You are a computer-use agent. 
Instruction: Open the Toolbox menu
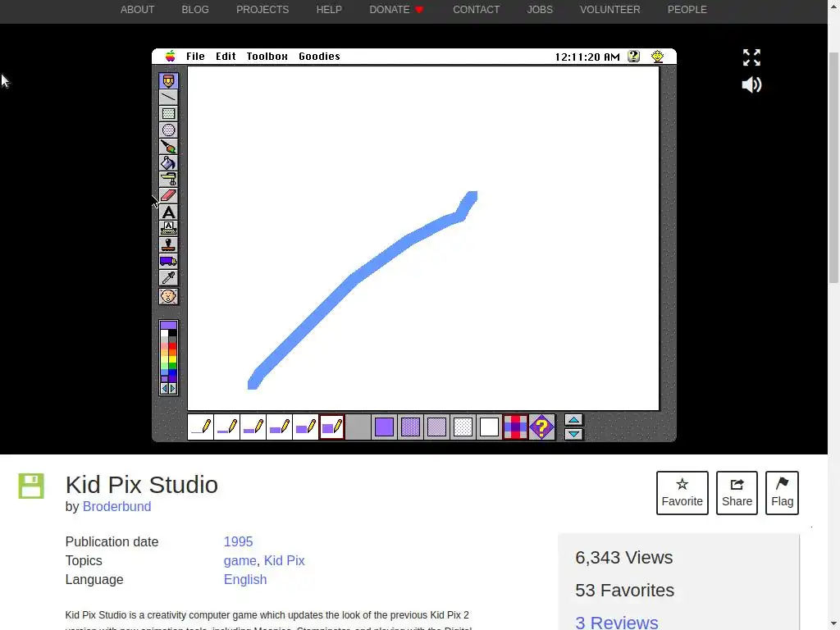pyautogui.click(x=267, y=57)
